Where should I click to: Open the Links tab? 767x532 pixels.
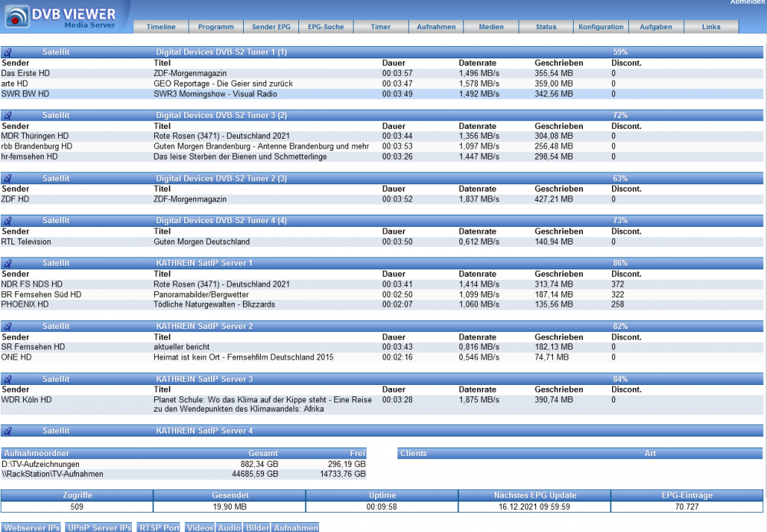click(x=712, y=27)
